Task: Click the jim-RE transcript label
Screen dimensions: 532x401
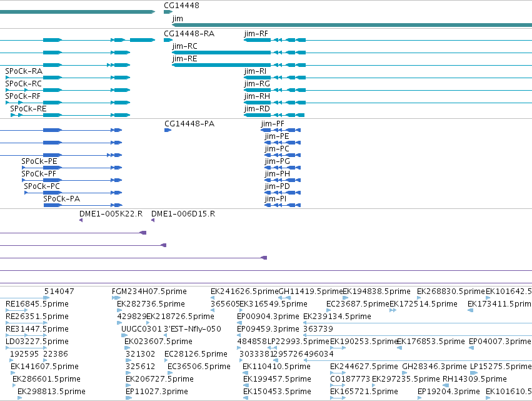Action: [x=184, y=59]
